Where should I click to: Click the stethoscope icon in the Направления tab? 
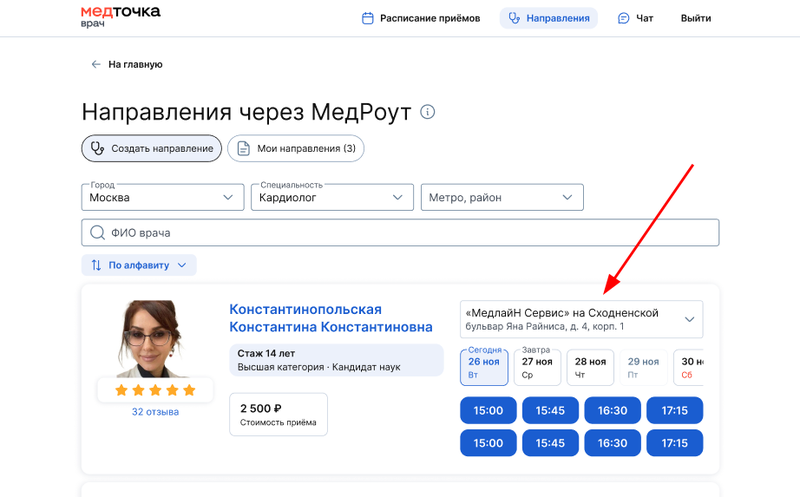tap(514, 18)
